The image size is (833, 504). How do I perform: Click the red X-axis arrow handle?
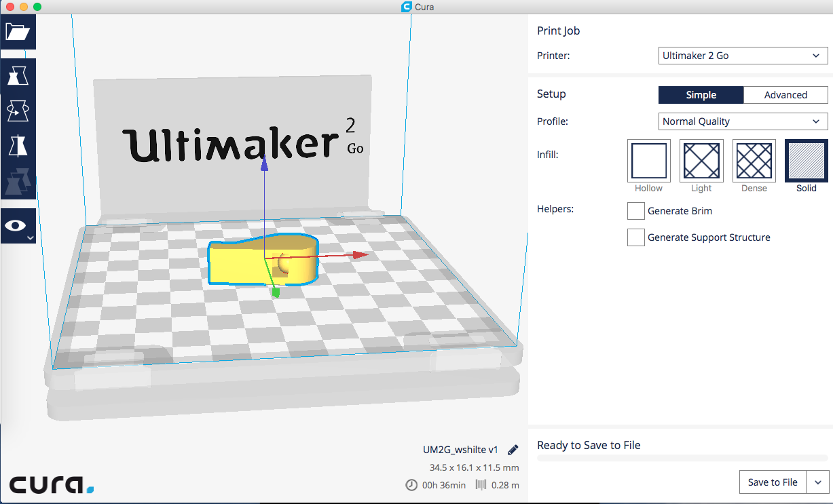pos(360,255)
